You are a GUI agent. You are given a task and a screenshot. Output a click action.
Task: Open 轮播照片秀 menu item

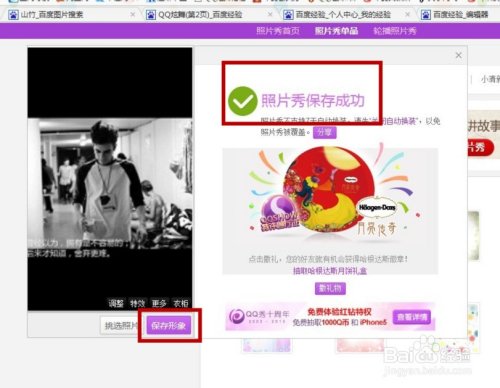(395, 31)
